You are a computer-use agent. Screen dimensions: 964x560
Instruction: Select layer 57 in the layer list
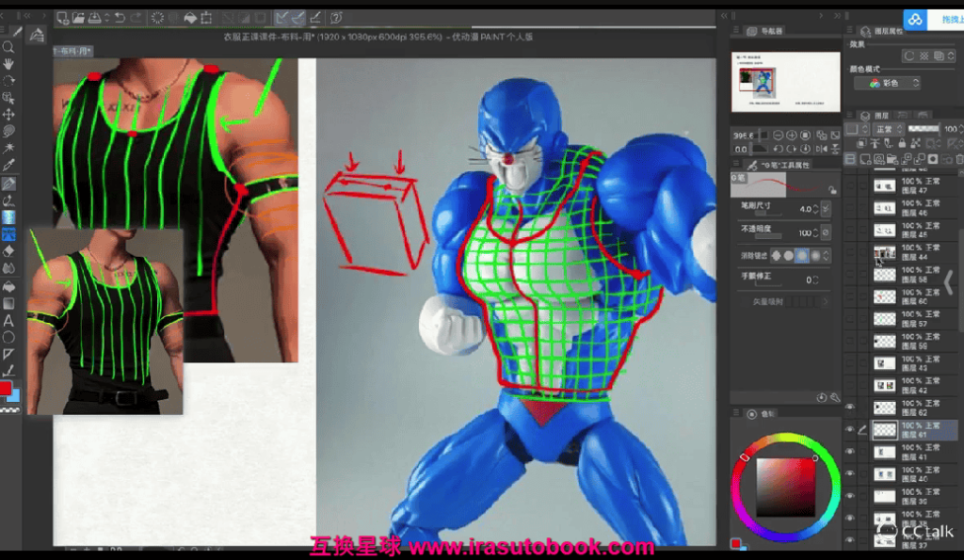[x=915, y=318]
